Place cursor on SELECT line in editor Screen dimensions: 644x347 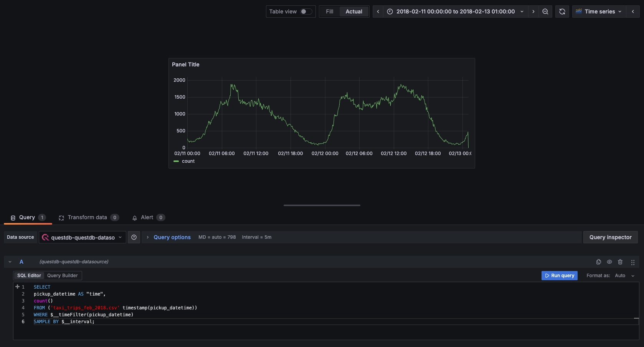click(42, 287)
